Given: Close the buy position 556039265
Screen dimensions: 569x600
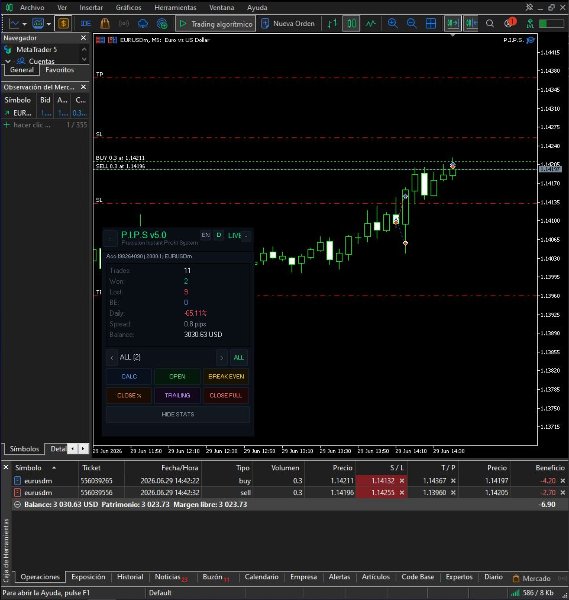Looking at the screenshot, I should (x=562, y=481).
